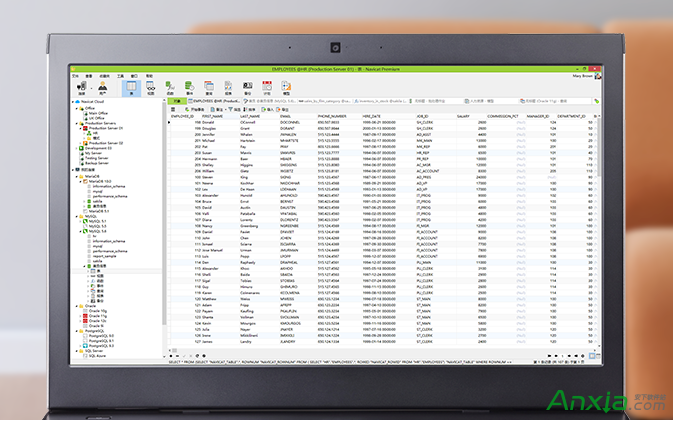Open the connection button dropdown arrow
The width and height of the screenshot is (673, 421).
(x=91, y=88)
